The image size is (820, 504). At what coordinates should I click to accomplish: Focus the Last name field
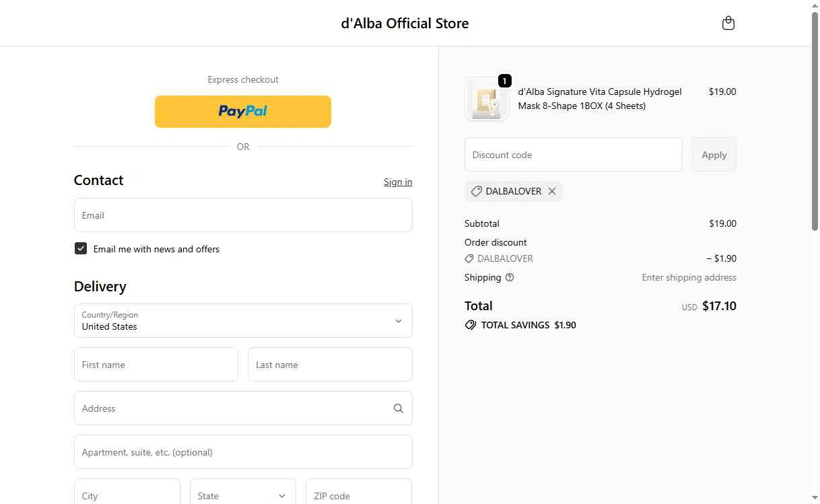[x=330, y=365]
